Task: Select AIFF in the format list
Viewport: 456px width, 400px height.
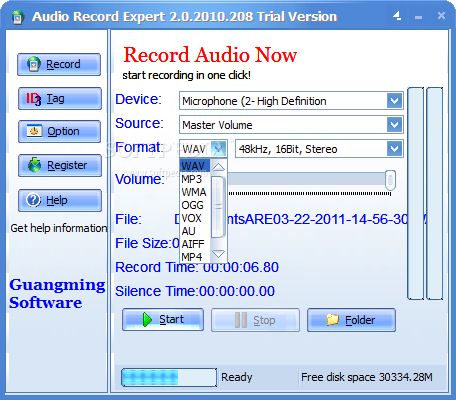Action: pyautogui.click(x=195, y=244)
